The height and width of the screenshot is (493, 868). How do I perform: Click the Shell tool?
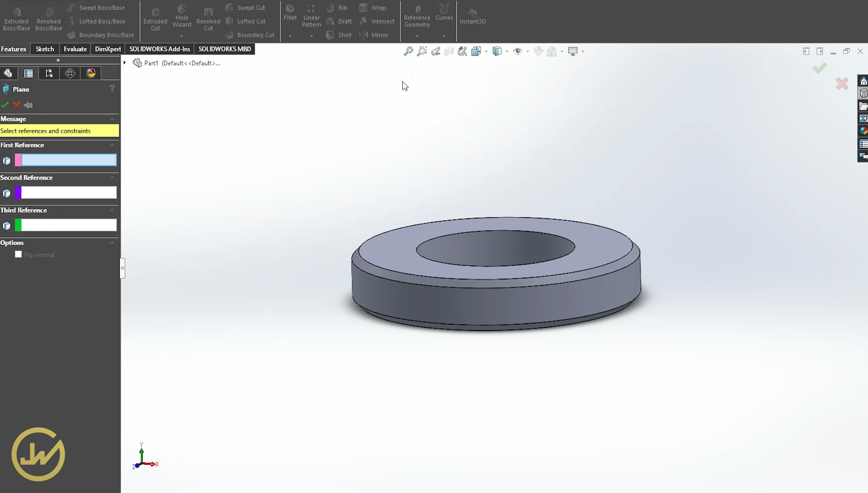(339, 35)
